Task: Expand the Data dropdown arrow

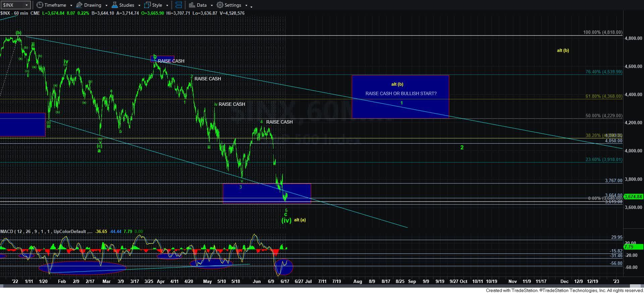Action: coord(212,5)
